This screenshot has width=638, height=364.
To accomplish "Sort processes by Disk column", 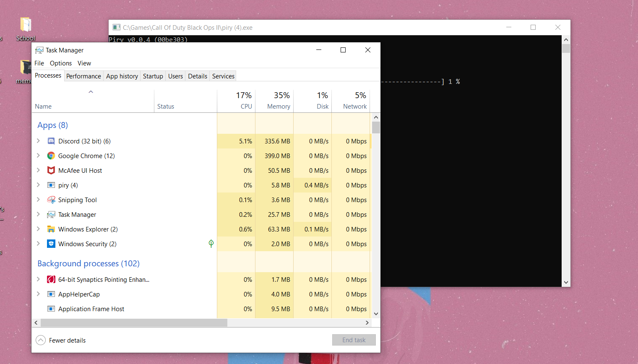I will click(312, 101).
